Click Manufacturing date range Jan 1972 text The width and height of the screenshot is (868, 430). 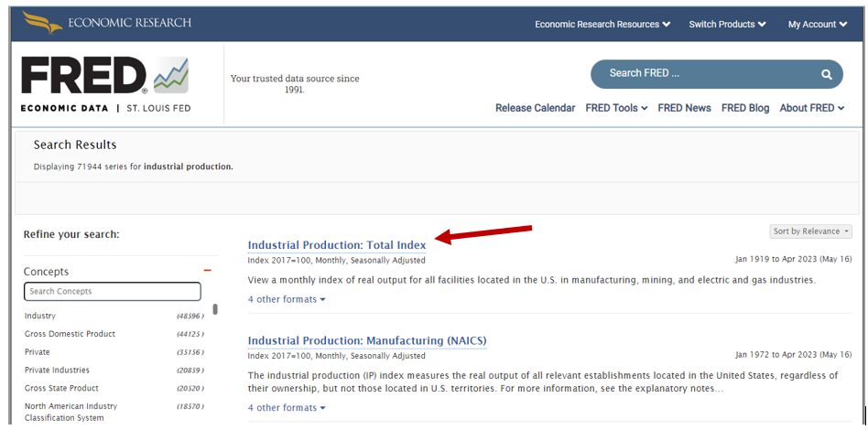point(793,355)
